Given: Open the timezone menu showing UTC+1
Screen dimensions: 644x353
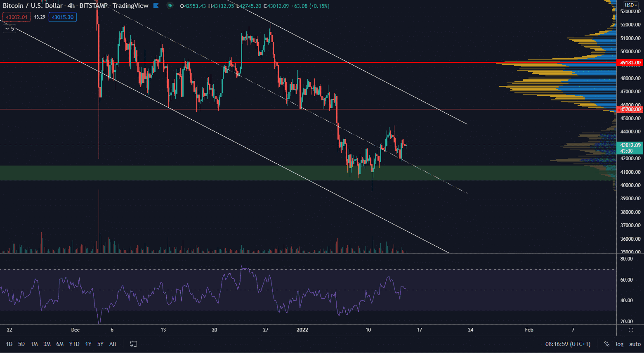Looking at the screenshot, I should 568,344.
